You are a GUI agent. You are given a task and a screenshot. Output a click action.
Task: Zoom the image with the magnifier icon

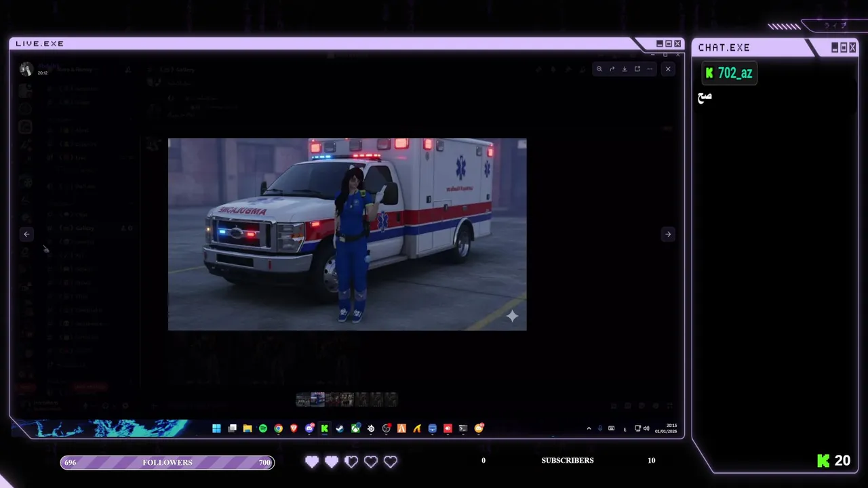tap(599, 68)
